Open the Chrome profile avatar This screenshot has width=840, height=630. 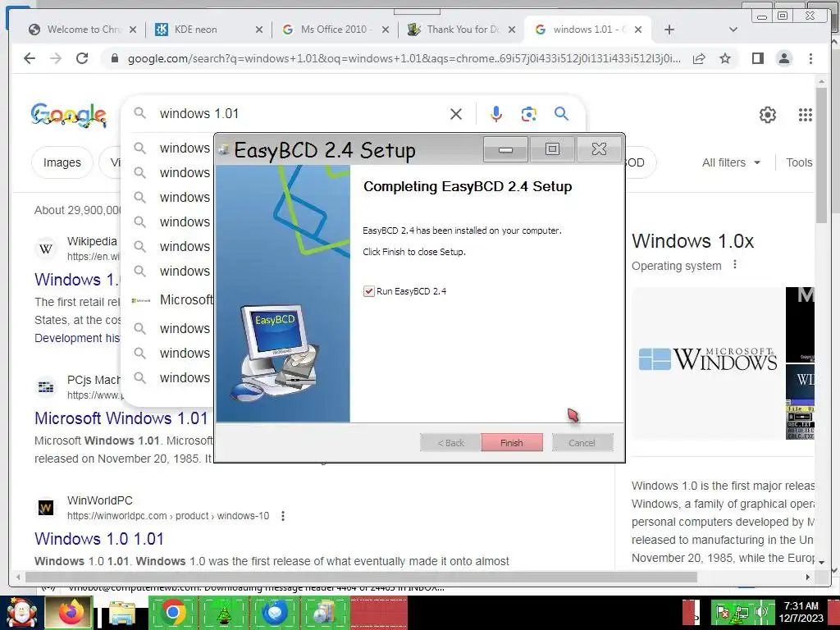(783, 58)
